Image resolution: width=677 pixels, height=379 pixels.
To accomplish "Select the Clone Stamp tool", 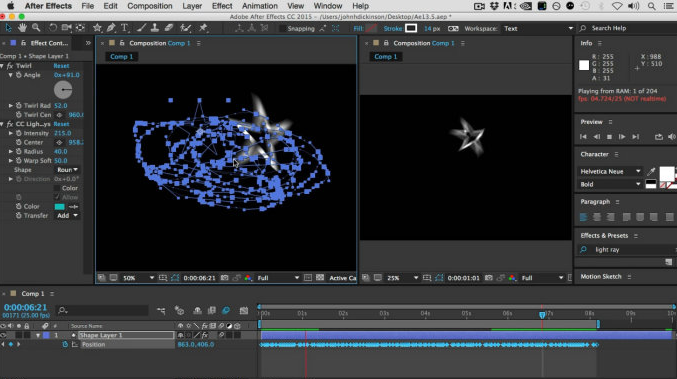I will [x=155, y=28].
